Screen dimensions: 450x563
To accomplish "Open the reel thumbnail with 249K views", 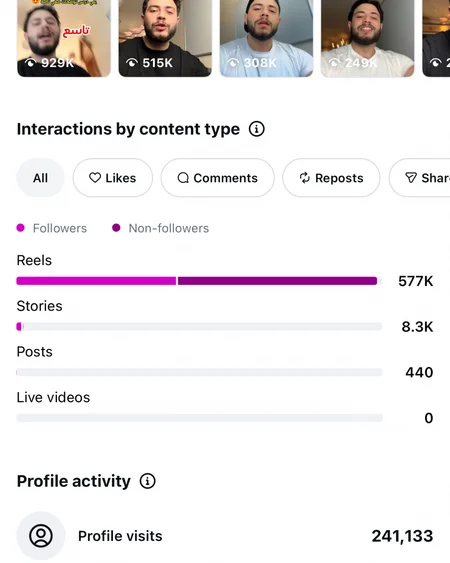I will [367, 38].
